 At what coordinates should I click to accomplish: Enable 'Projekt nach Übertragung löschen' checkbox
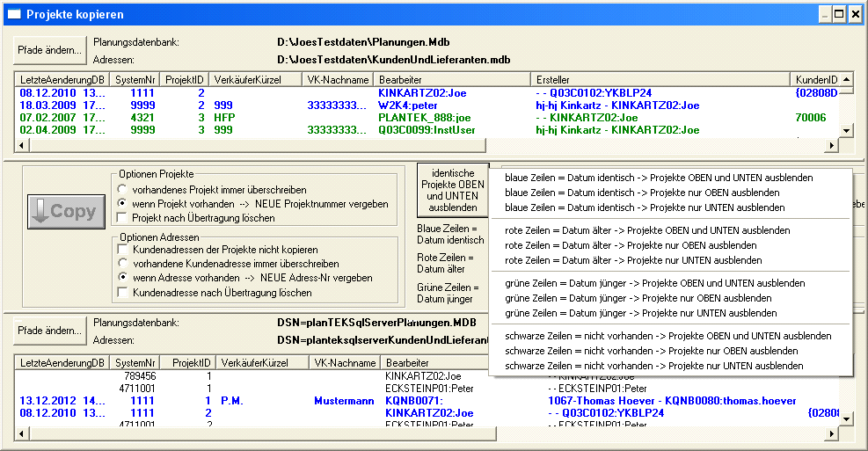pos(123,217)
